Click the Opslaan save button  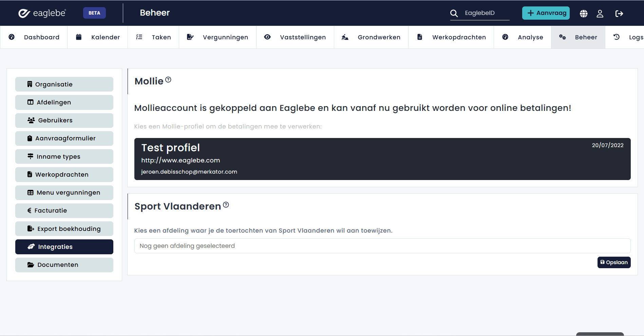pyautogui.click(x=614, y=262)
